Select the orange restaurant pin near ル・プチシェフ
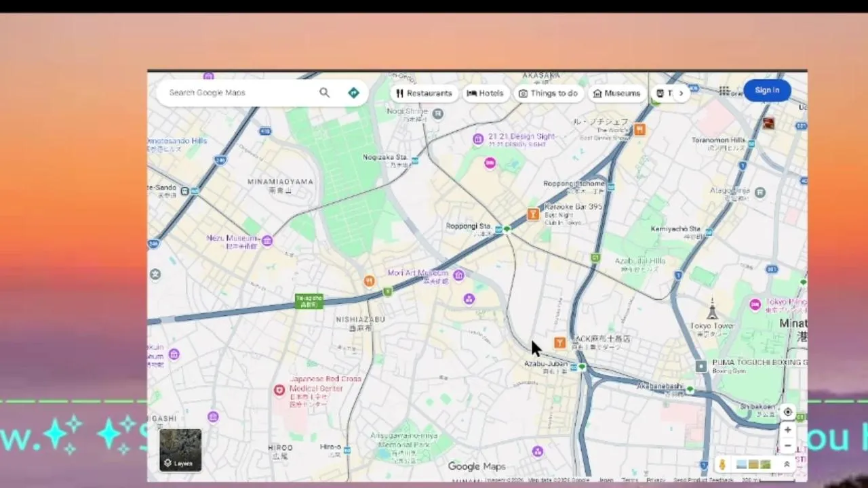868x488 pixels. [639, 130]
